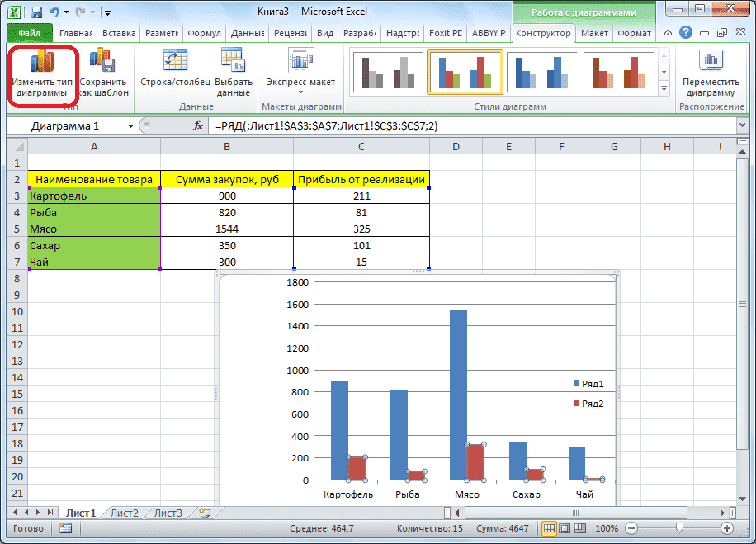Image resolution: width=756 pixels, height=544 pixels.
Task: Click the Insert Worksheet button
Action: 204,512
